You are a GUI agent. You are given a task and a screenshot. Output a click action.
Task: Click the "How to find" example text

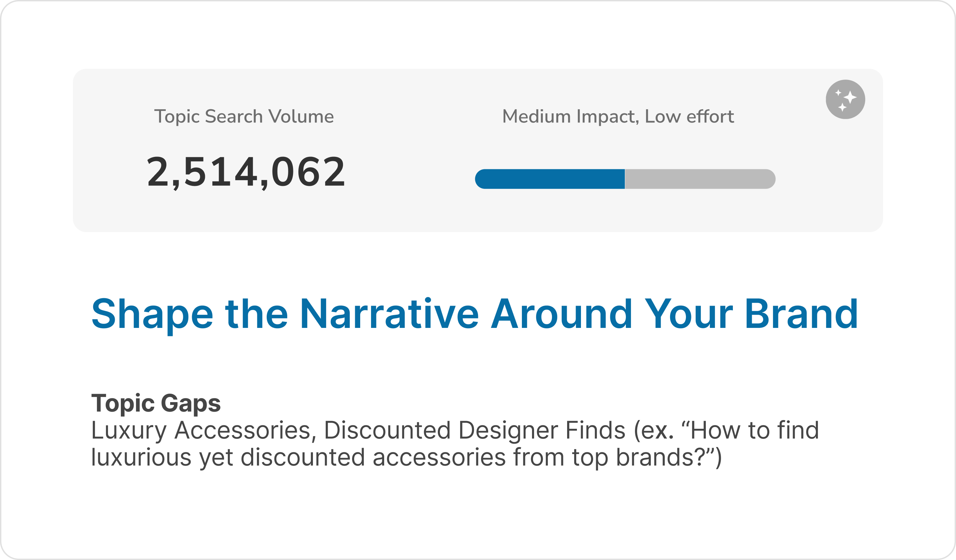click(x=755, y=430)
